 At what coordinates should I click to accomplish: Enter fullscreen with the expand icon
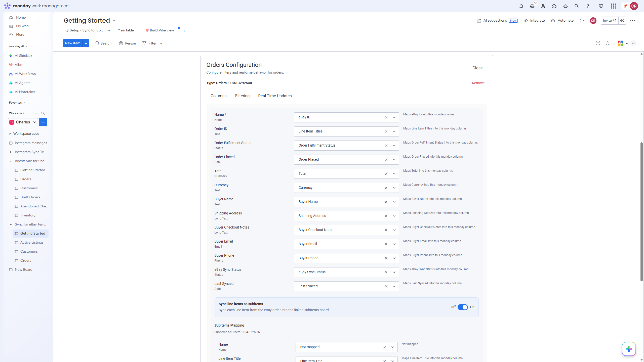coord(598,43)
